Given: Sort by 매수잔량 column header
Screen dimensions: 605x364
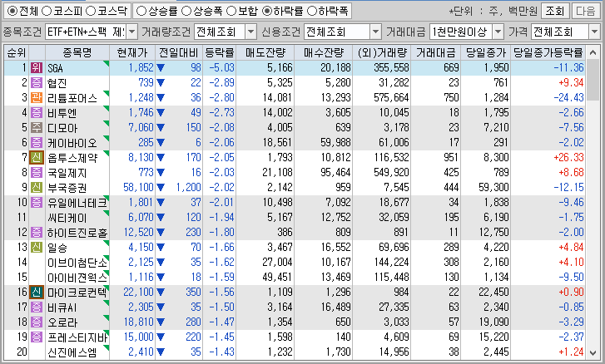Looking at the screenshot, I should coord(324,52).
